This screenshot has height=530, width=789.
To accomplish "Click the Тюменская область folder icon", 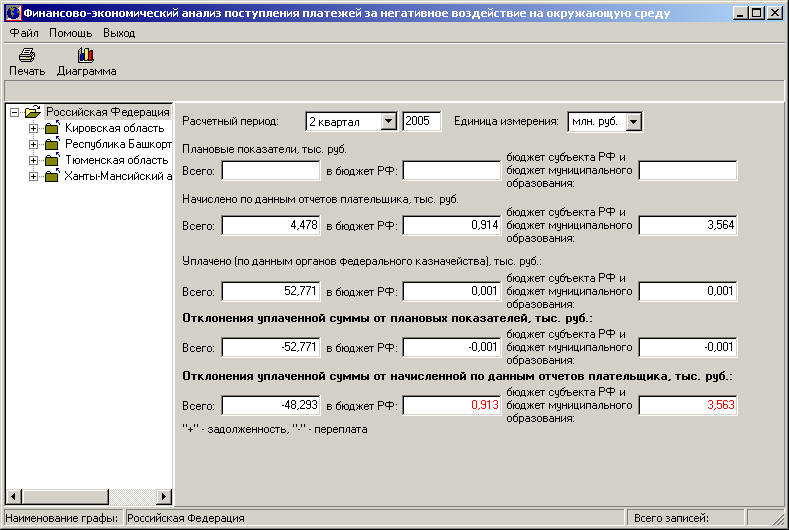I will pyautogui.click(x=51, y=160).
